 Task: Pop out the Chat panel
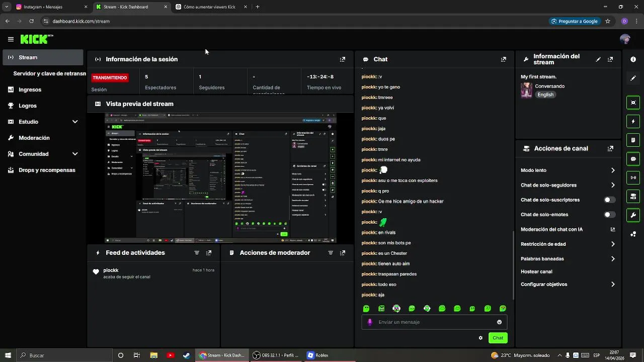point(503,59)
